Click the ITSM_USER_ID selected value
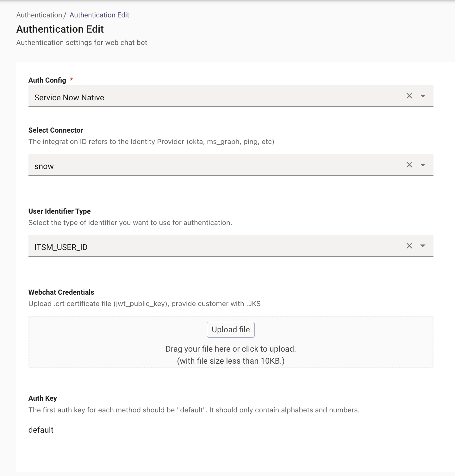The width and height of the screenshot is (455, 476). pyautogui.click(x=61, y=247)
